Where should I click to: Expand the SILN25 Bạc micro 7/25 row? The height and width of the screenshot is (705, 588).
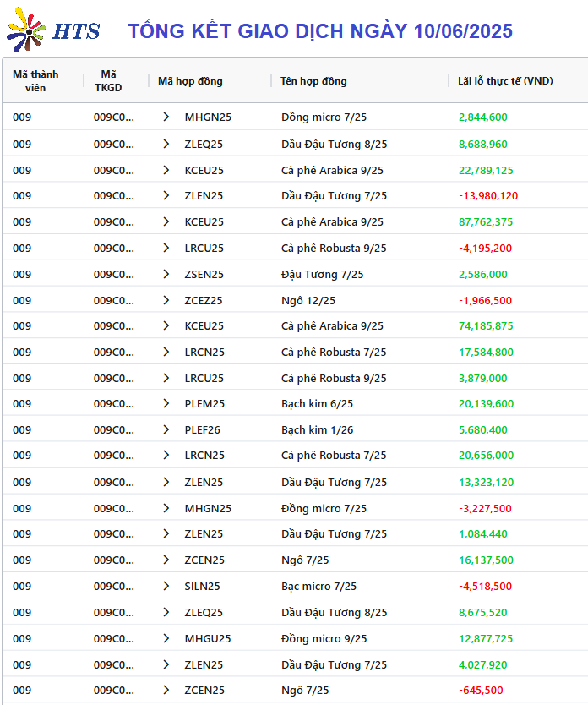pos(166,587)
